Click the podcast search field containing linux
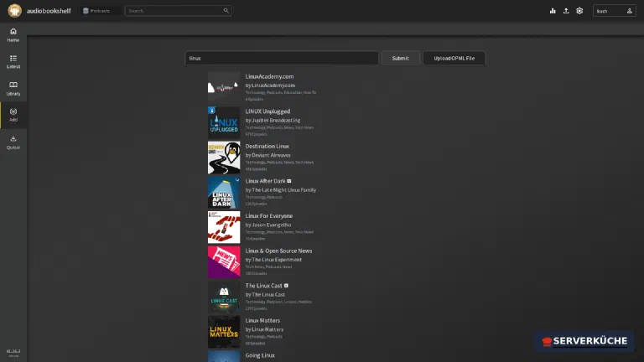The width and height of the screenshot is (644, 362). click(x=282, y=59)
